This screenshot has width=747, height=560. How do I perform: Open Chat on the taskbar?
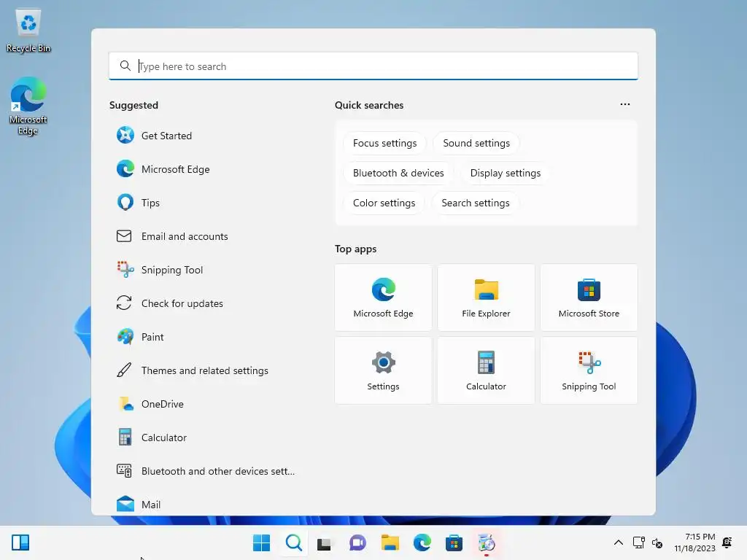tap(357, 542)
